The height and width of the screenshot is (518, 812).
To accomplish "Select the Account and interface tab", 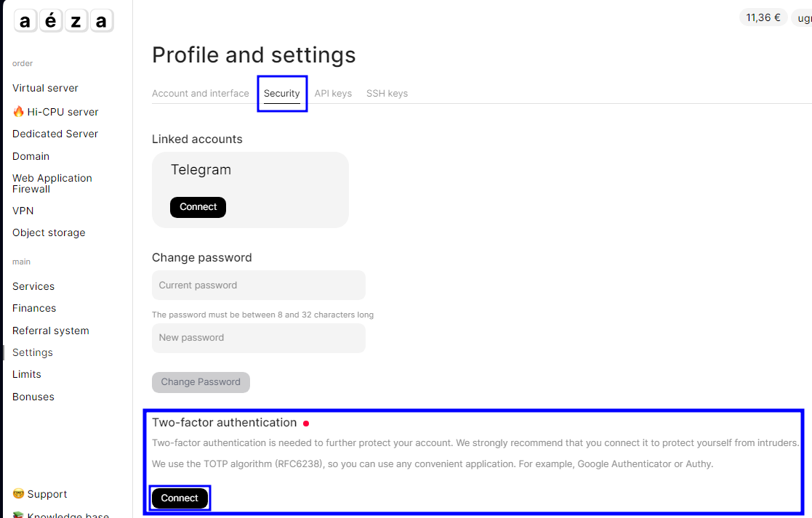I will (201, 94).
